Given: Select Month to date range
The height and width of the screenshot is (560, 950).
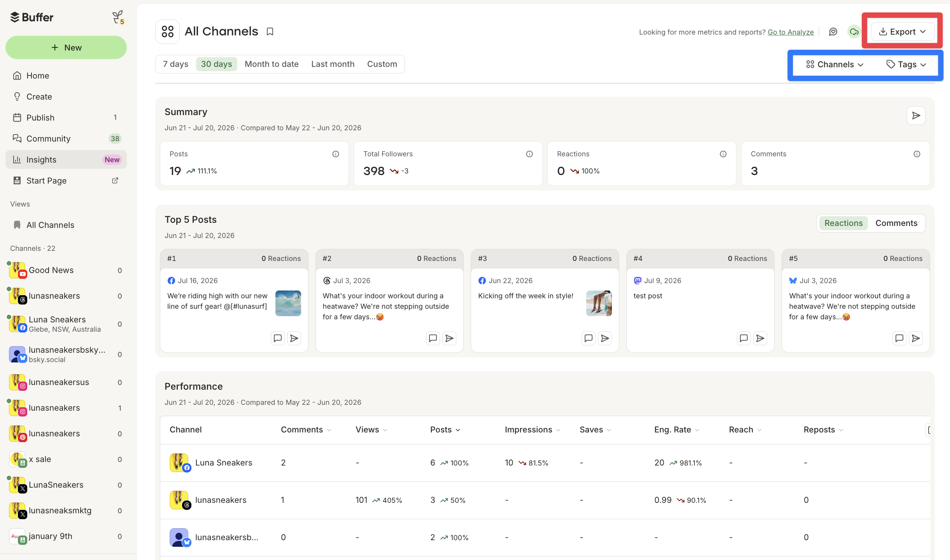Looking at the screenshot, I should tap(272, 64).
